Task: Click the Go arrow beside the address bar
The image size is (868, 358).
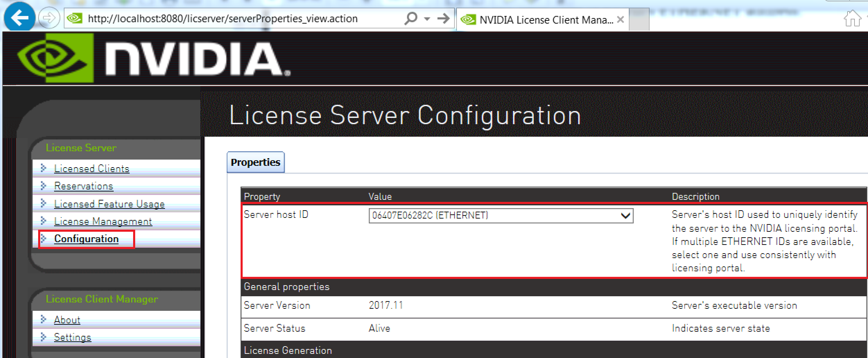Action: pyautogui.click(x=443, y=19)
